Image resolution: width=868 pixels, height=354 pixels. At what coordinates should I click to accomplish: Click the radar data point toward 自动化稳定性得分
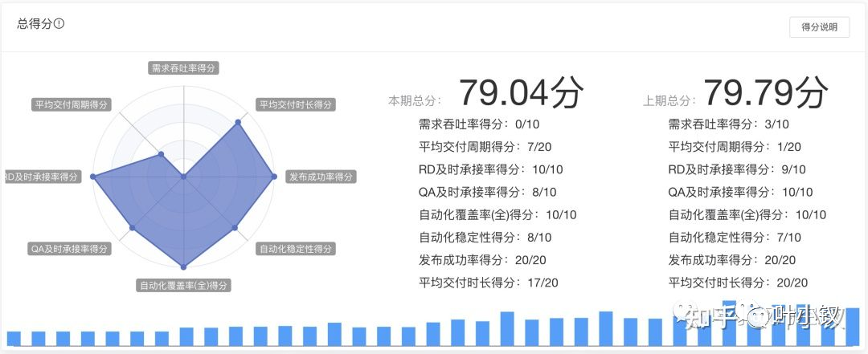point(235,227)
